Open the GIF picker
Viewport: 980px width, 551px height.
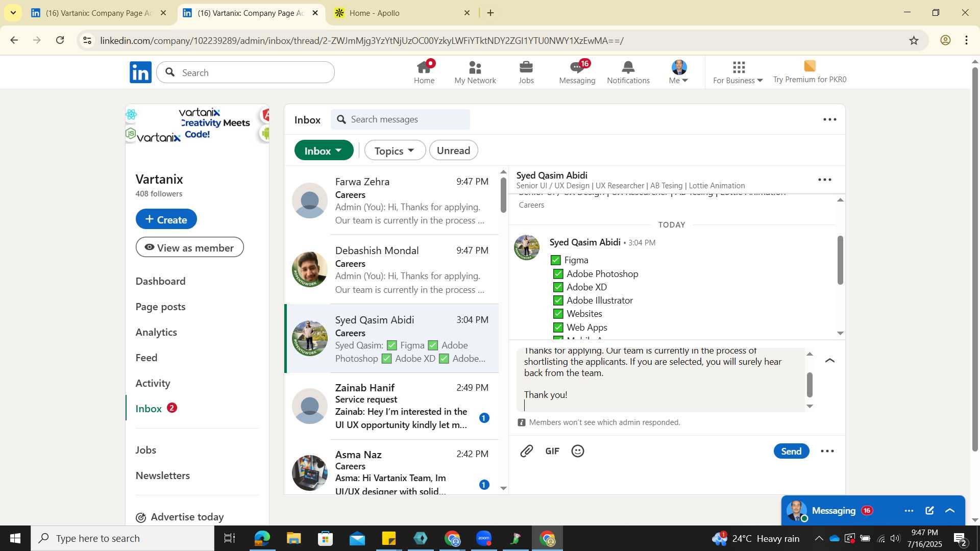point(552,451)
